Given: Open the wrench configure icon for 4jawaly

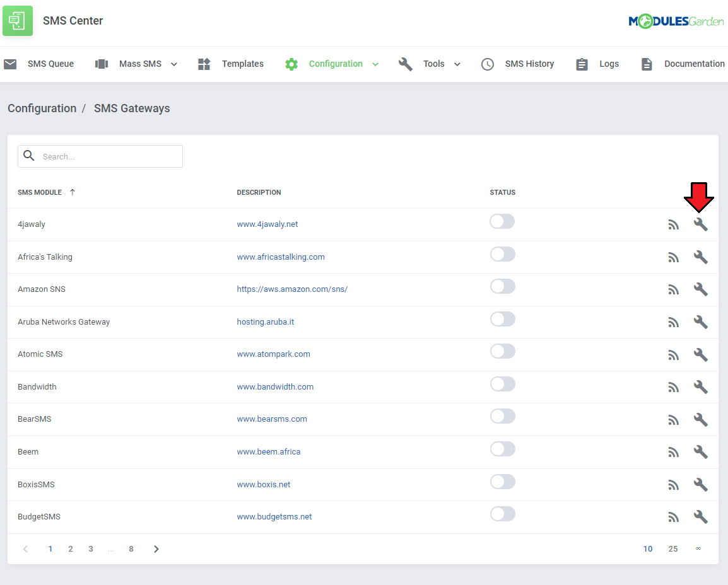Looking at the screenshot, I should coord(701,224).
